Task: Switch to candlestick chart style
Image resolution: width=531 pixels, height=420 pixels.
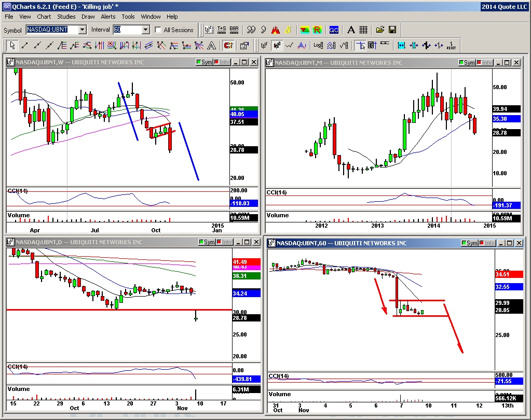Action: click(x=277, y=45)
